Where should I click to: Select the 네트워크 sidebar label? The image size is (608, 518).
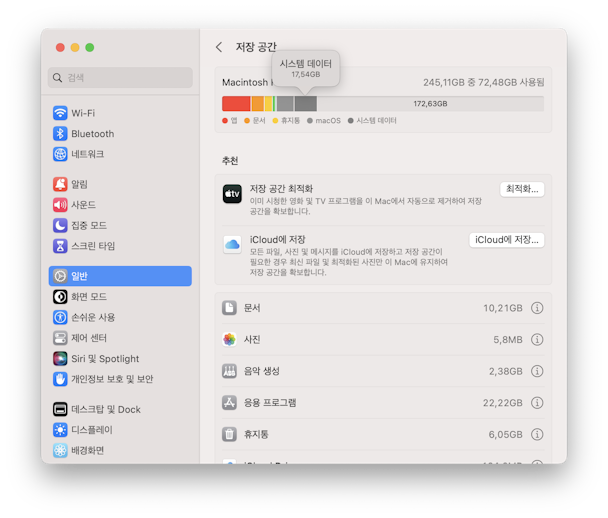point(88,154)
